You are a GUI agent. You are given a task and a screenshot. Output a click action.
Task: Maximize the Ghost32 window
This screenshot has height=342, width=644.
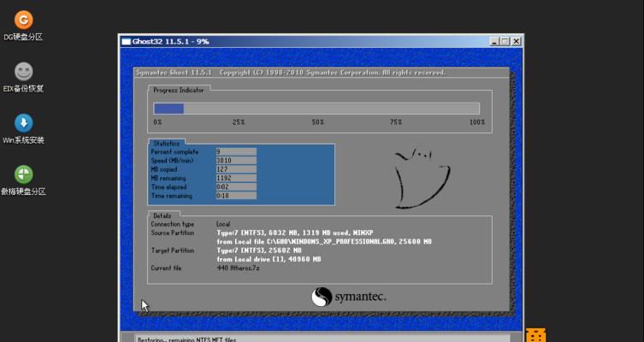[505, 41]
